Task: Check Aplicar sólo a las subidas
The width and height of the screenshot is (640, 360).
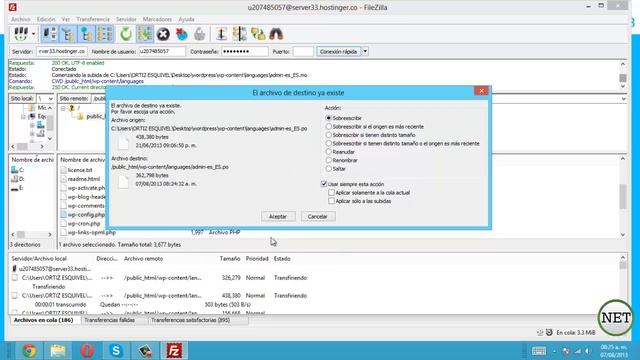Action: click(x=331, y=201)
